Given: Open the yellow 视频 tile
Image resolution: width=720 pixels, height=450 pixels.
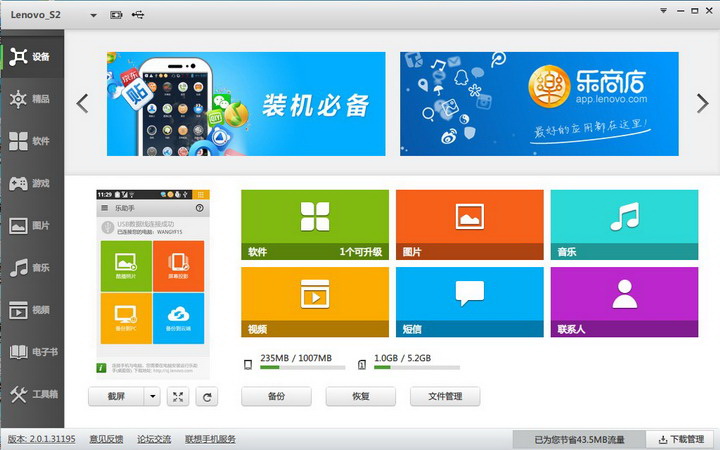Looking at the screenshot, I should [x=315, y=302].
